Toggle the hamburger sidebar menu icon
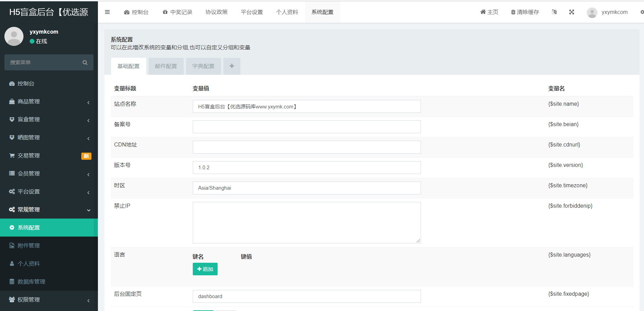 [107, 12]
